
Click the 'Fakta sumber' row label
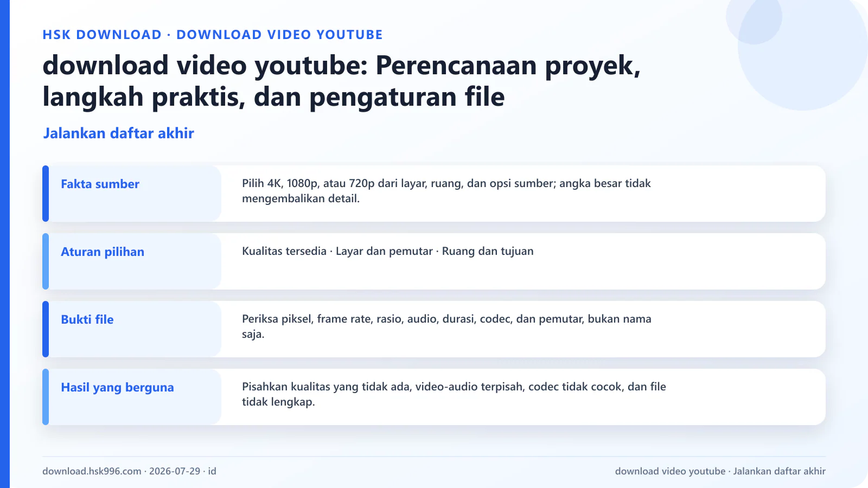coord(100,184)
